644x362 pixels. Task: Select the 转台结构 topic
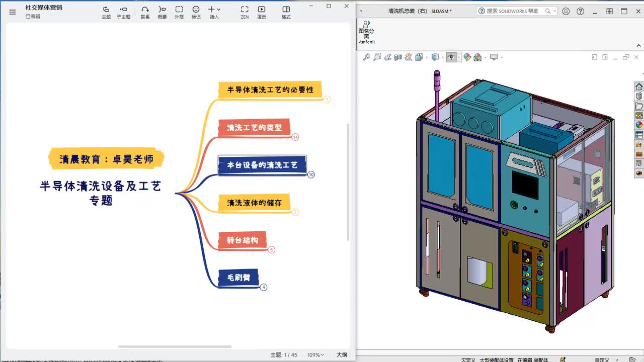[x=243, y=240]
